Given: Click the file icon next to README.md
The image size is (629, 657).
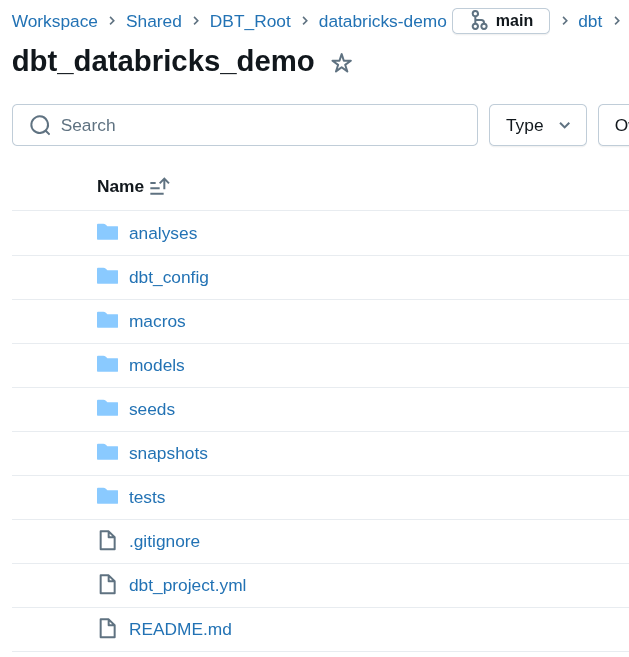Looking at the screenshot, I should click(x=107, y=628).
